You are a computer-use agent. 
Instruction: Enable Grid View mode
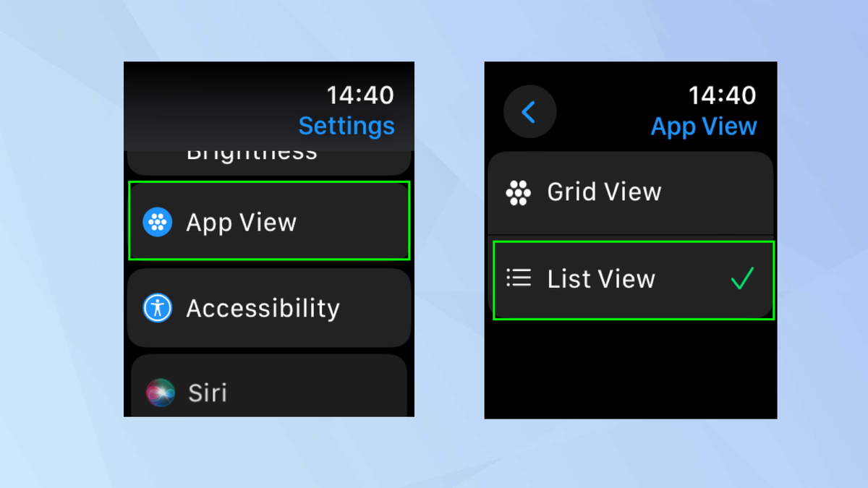629,192
